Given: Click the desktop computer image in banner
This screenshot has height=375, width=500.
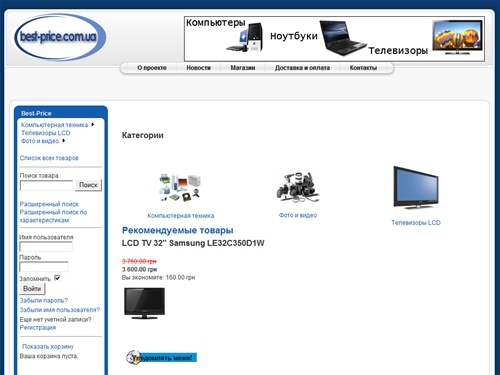Looking at the screenshot, I should click(246, 37).
